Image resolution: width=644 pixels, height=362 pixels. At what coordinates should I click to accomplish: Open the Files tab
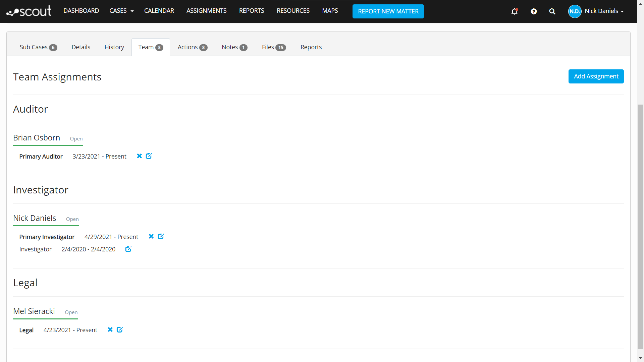pyautogui.click(x=274, y=47)
